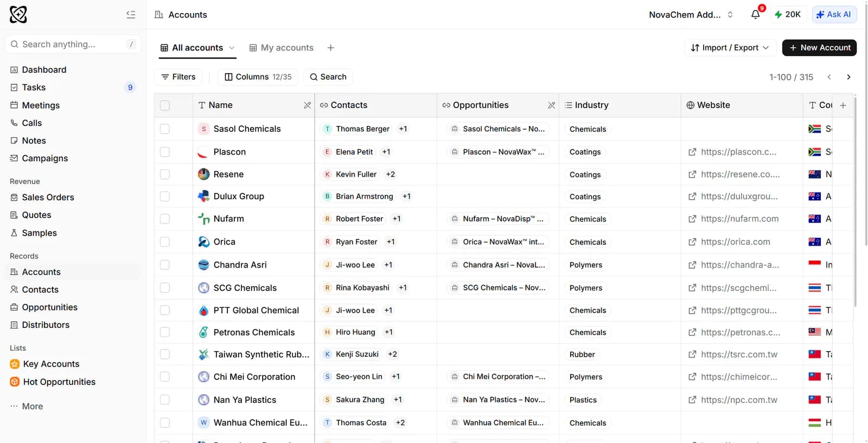
Task: Click the Ask AI button
Action: coord(834,15)
